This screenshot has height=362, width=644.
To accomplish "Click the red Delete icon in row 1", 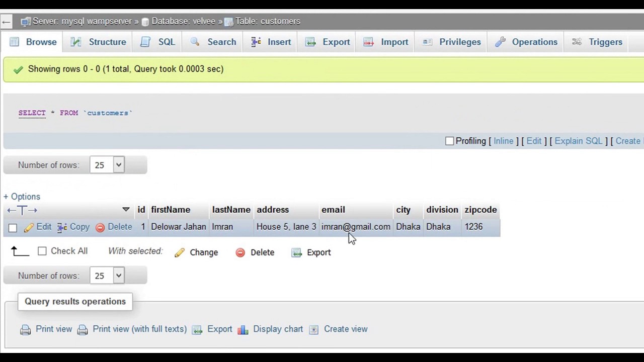I will pyautogui.click(x=100, y=227).
